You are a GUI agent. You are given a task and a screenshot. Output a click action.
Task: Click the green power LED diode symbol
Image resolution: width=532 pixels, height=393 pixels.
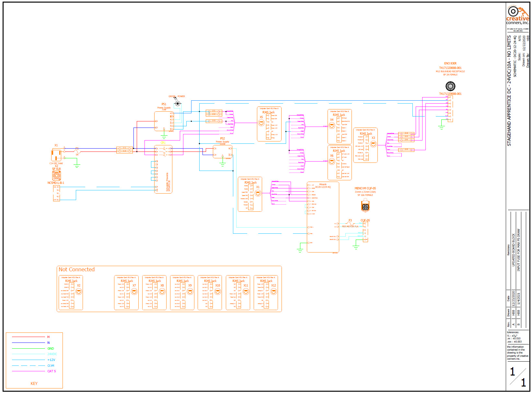pos(177,104)
